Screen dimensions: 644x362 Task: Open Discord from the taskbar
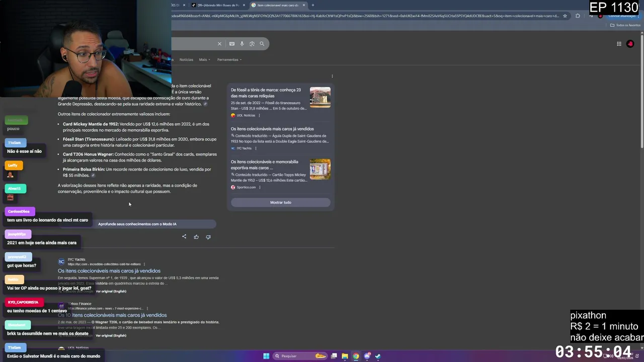coord(367,356)
